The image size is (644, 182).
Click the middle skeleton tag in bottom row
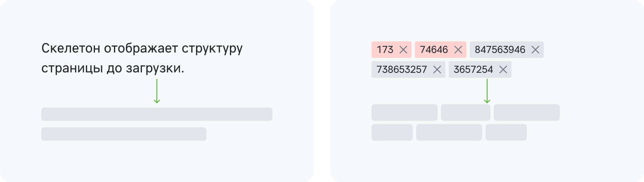tap(449, 132)
